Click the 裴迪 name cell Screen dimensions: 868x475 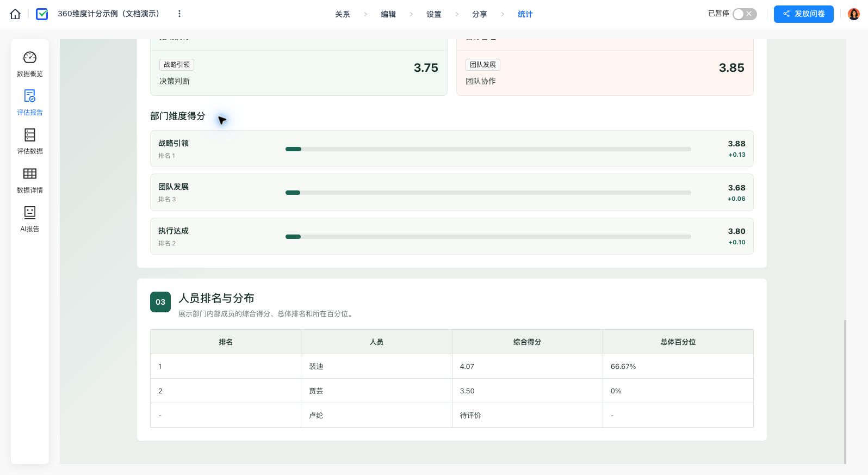(376, 366)
